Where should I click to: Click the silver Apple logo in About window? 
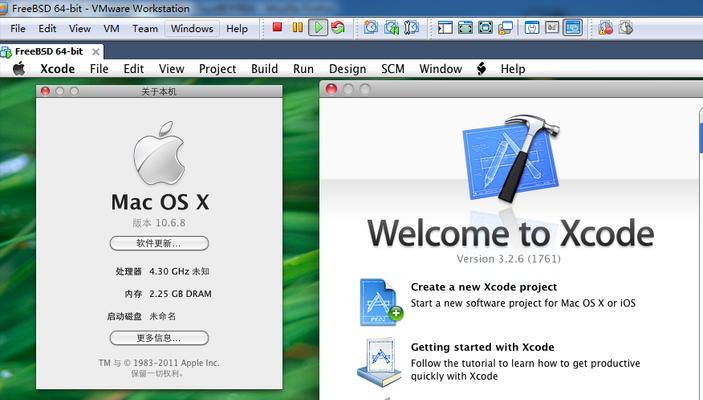pyautogui.click(x=159, y=153)
